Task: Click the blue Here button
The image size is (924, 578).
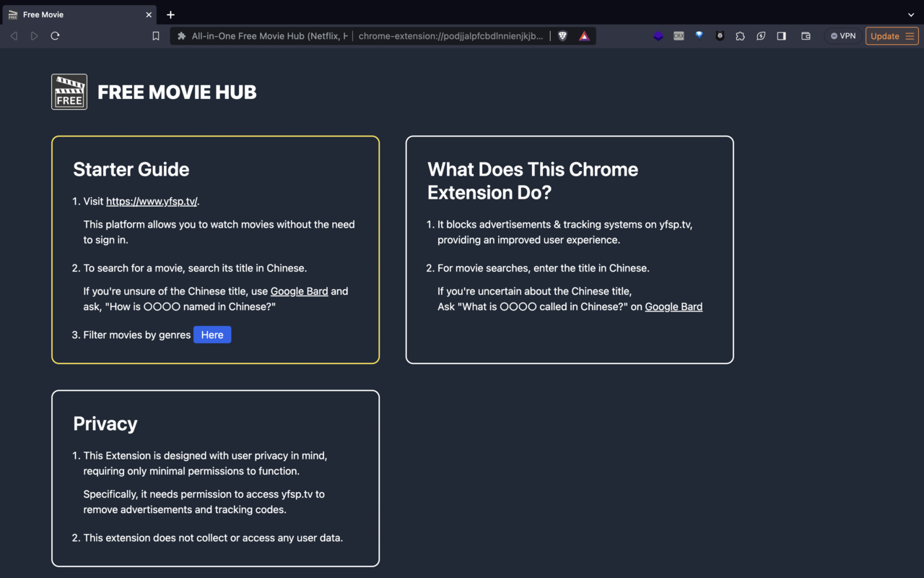Action: click(212, 335)
